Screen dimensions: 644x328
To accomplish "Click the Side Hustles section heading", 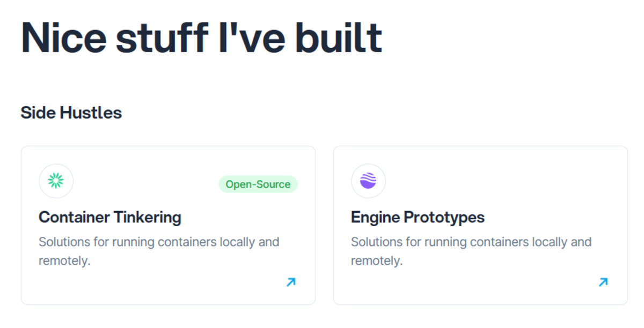I will click(71, 113).
